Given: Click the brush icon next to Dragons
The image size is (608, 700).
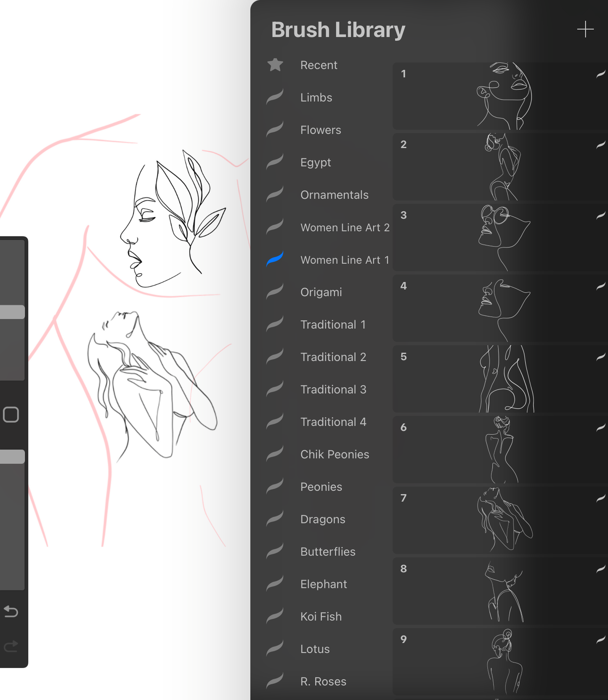Looking at the screenshot, I should tap(275, 519).
